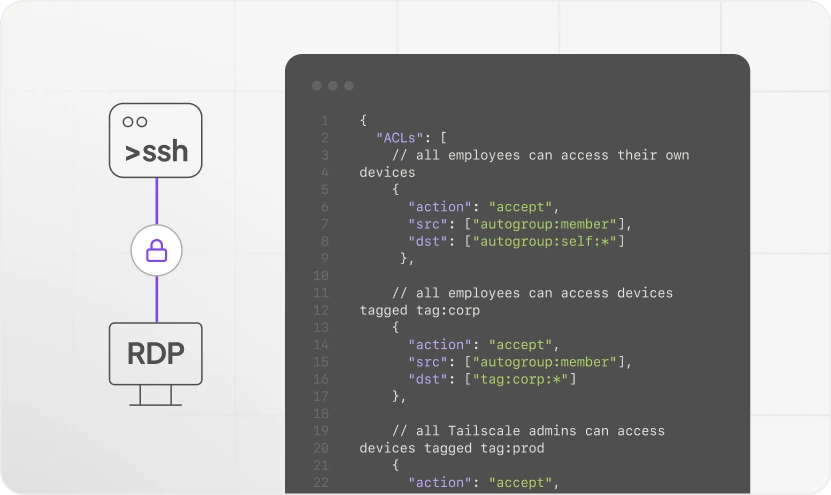
Task: Click the "src" key on line 15
Action: coord(428,362)
